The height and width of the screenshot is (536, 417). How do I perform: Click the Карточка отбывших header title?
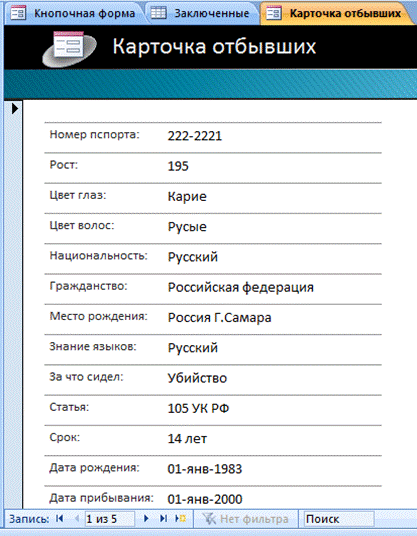coord(214,46)
